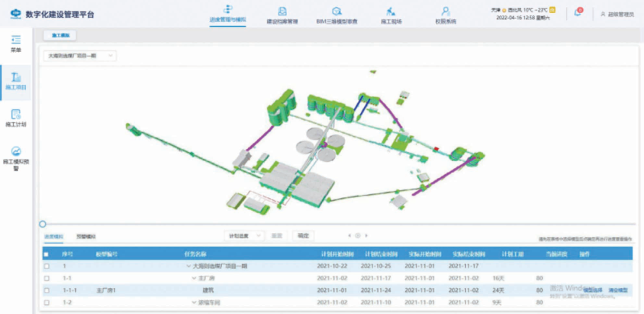Click the 实际结束时间 column header
The image size is (644, 314).
pyautogui.click(x=469, y=254)
